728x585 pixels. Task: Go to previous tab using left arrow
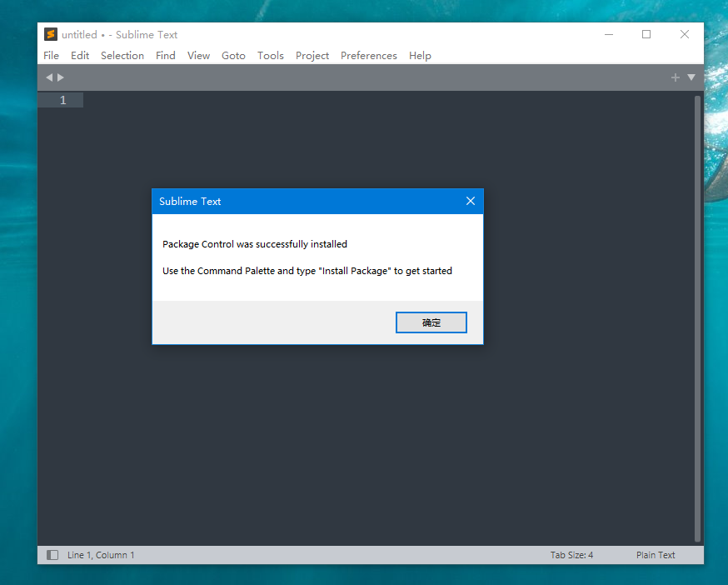point(49,77)
